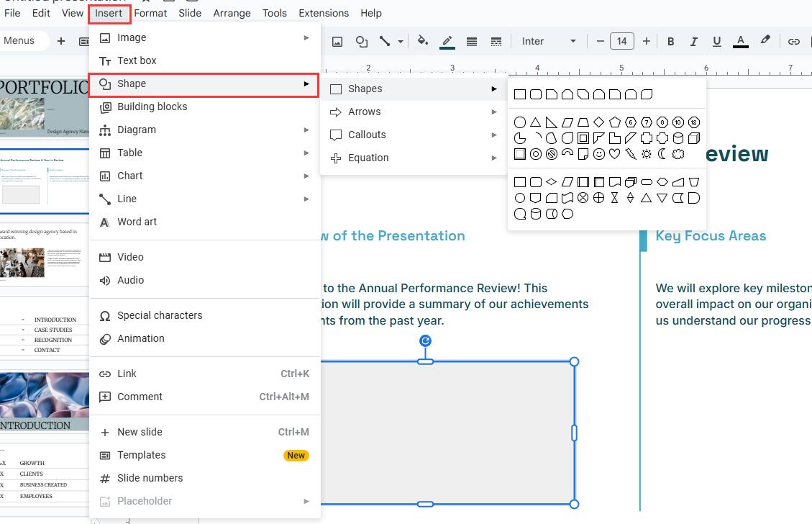Viewport: 812px width, 524px height.
Task: Click the highlight color marker icon
Action: point(765,40)
